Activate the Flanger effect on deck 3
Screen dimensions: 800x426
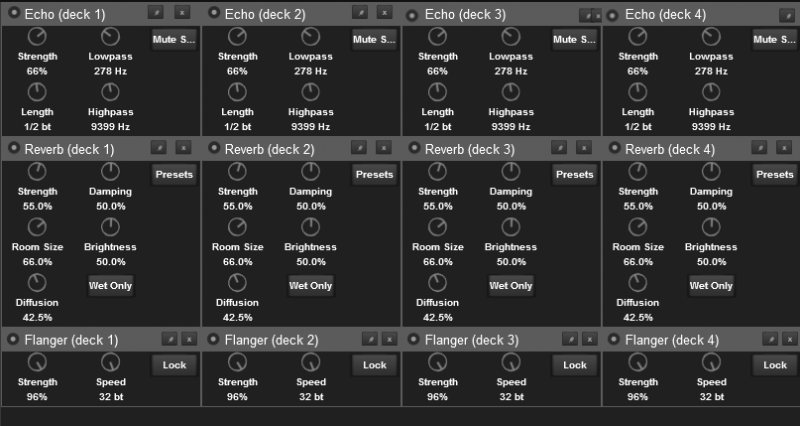click(414, 339)
